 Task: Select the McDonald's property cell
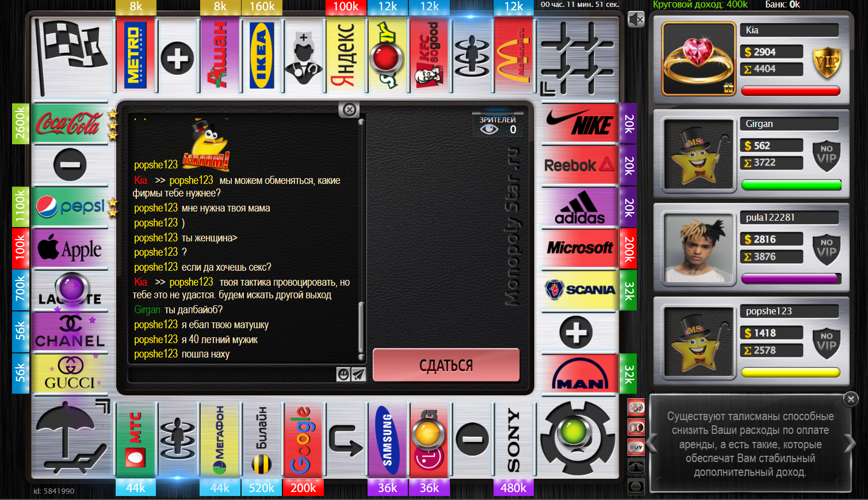[513, 55]
